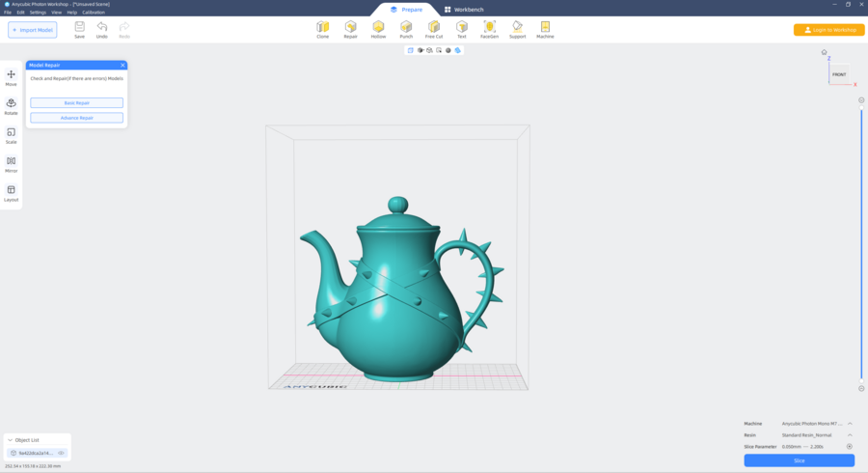Click the Hollow tool icon
Viewport: 868px width, 473px height.
378,29
